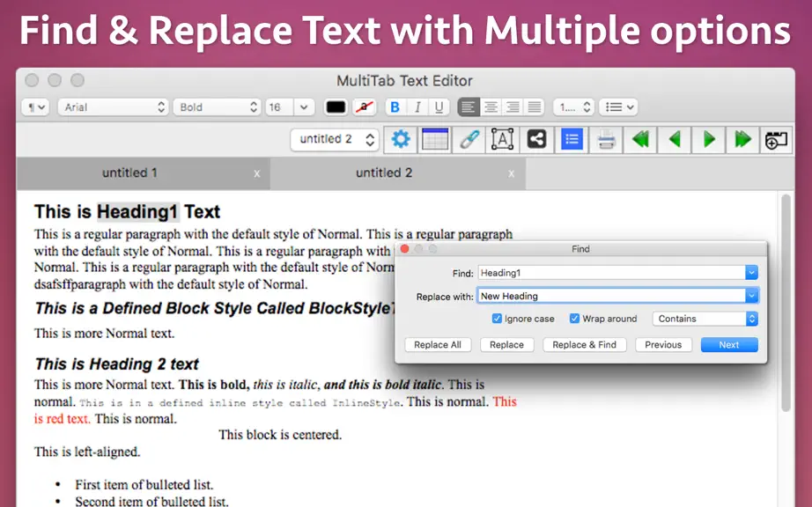
Task: Toggle Bold formatting button
Action: coord(395,107)
